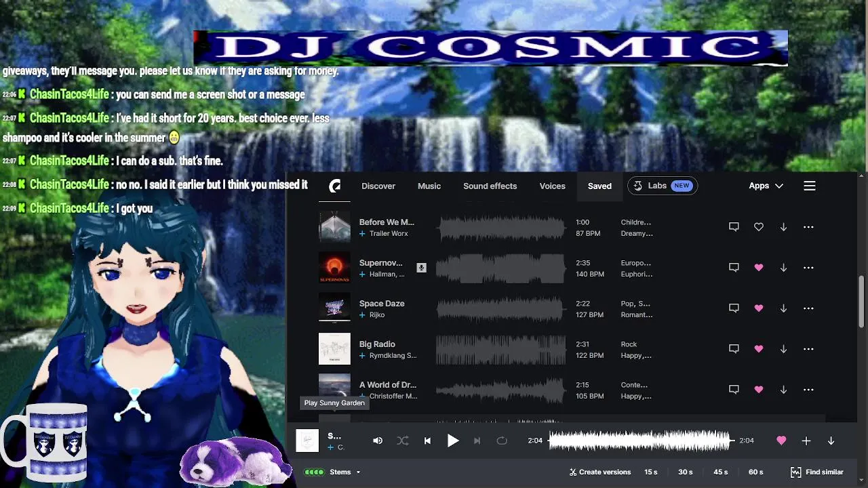Go to the Music tab
This screenshot has height=488, width=868.
tap(429, 186)
